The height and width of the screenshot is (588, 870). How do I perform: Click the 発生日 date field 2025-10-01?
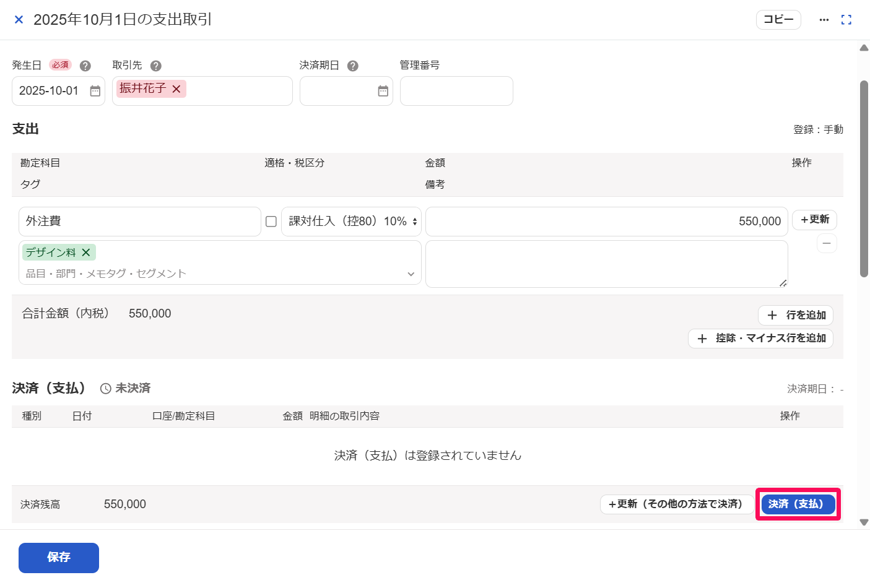58,91
